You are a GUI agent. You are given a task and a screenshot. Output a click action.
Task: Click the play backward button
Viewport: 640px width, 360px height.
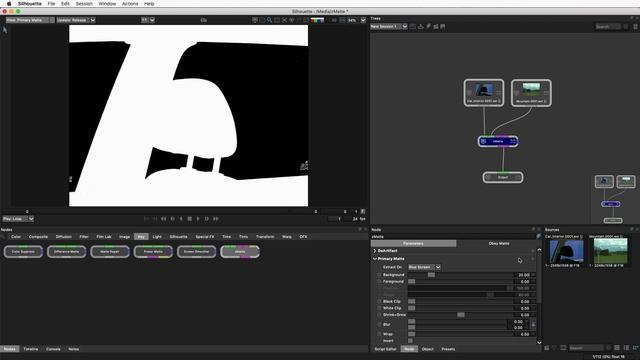pyautogui.click(x=181, y=219)
